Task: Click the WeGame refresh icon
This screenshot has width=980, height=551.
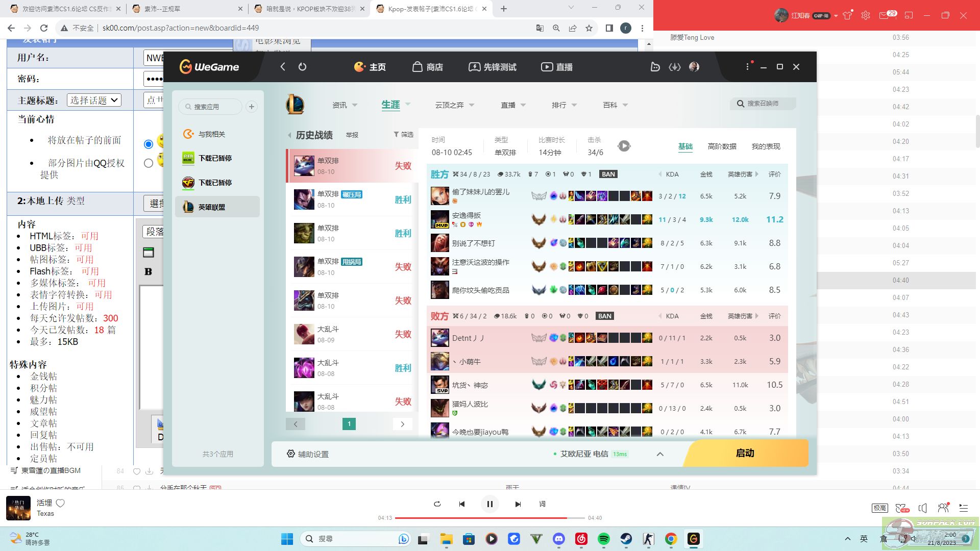Action: point(302,67)
